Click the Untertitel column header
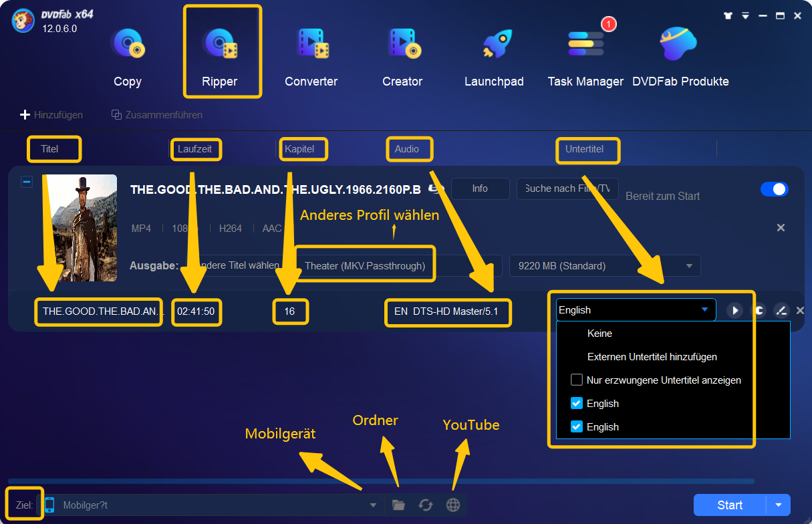The width and height of the screenshot is (812, 524). pos(585,149)
